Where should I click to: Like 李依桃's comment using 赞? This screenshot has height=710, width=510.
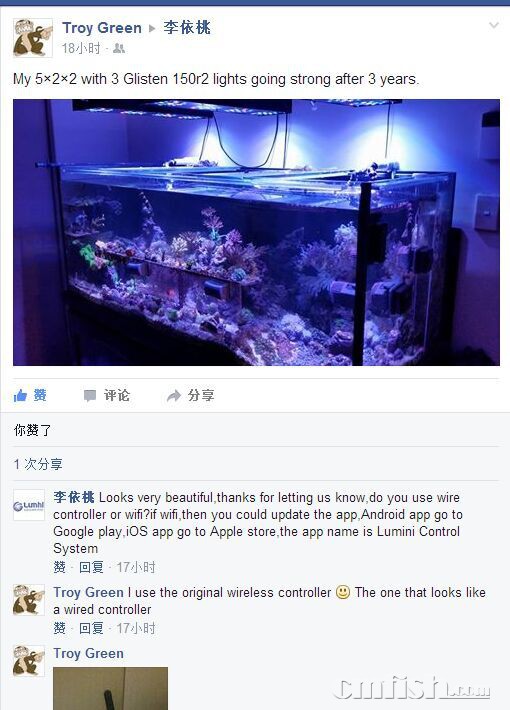coord(59,567)
